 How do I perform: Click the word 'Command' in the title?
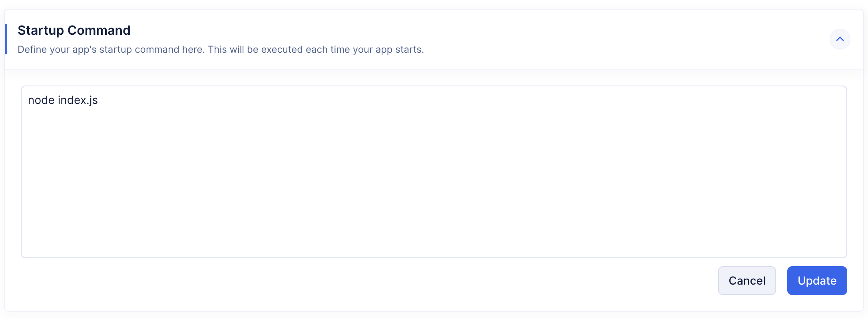(99, 30)
